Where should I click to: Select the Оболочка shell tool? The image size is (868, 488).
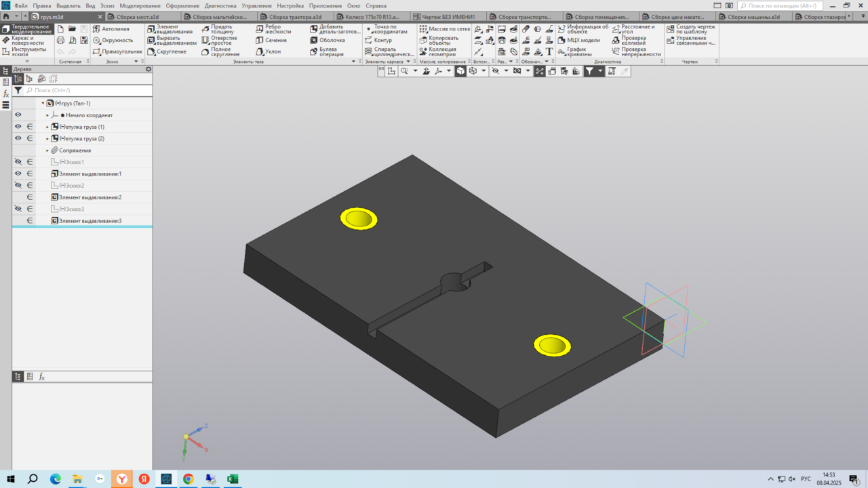tap(328, 40)
